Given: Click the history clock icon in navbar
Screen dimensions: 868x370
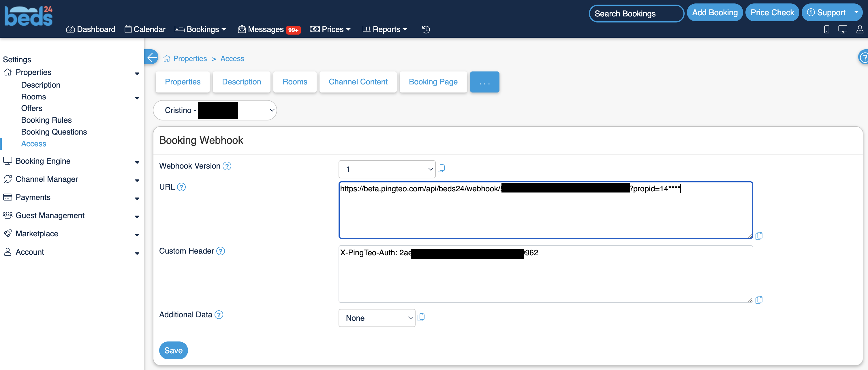Looking at the screenshot, I should pyautogui.click(x=426, y=30).
